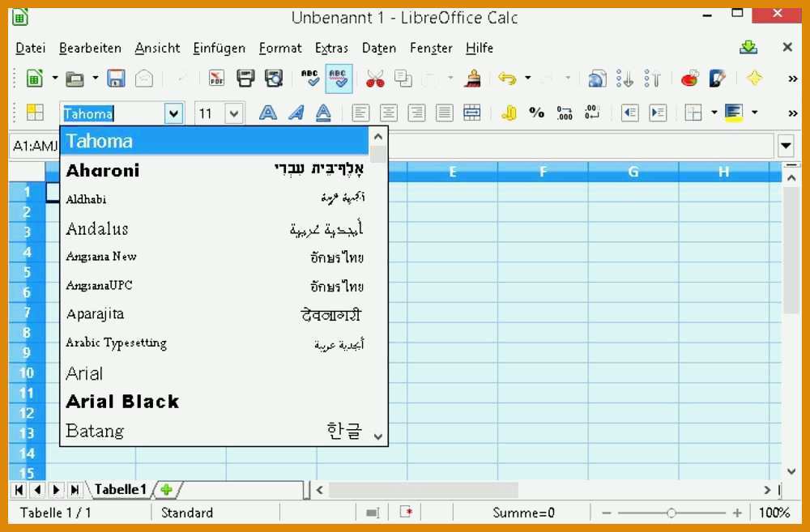
Task: Undo the last action
Action: pyautogui.click(x=507, y=79)
